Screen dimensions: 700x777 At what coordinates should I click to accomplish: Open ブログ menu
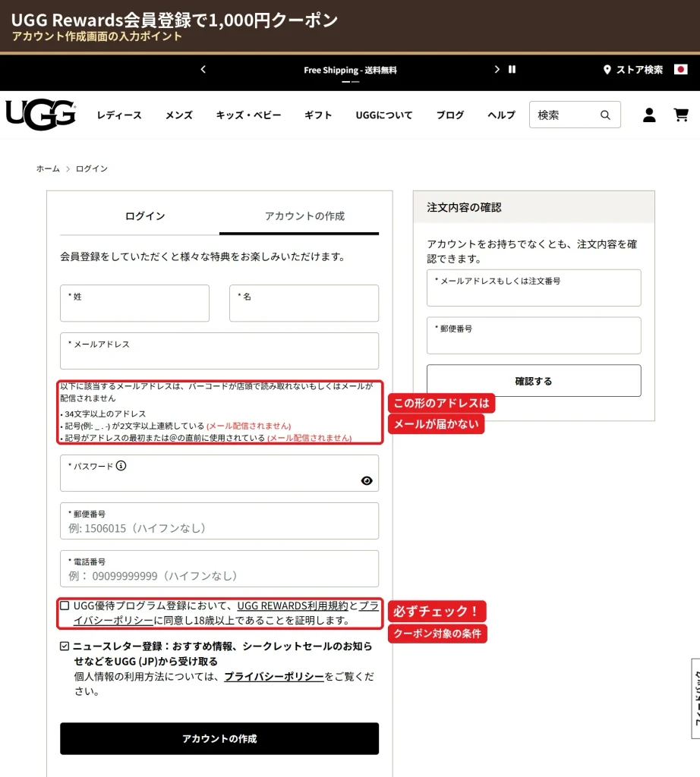(x=449, y=115)
